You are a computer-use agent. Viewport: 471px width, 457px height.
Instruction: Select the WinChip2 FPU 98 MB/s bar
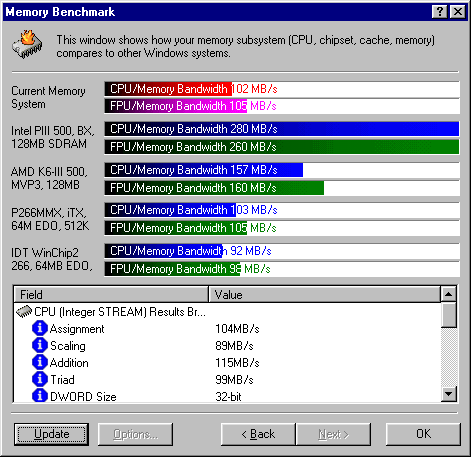(282, 269)
